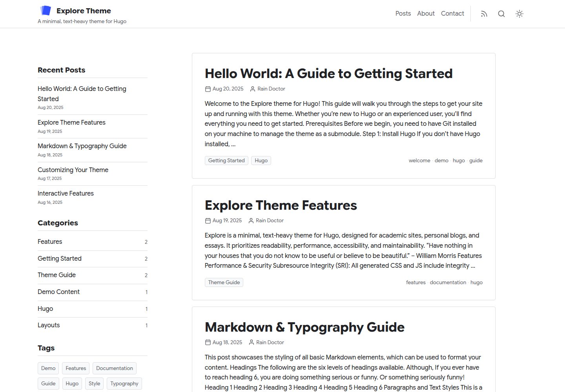Click the Hugo tag chip in Tags section
Screen dimensions: 565x392
72,383
